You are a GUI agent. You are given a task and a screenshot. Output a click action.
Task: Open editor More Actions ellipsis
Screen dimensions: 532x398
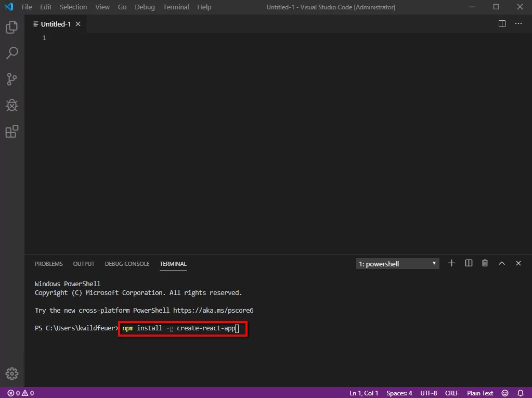pos(518,24)
